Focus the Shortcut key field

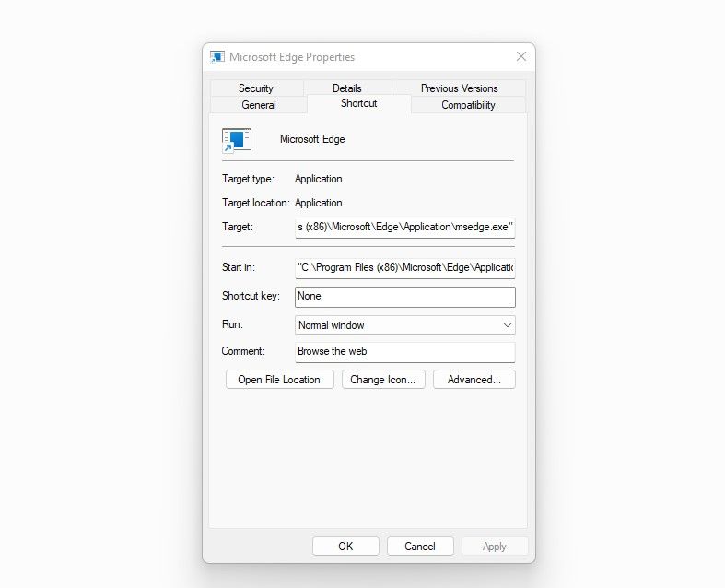pos(405,297)
